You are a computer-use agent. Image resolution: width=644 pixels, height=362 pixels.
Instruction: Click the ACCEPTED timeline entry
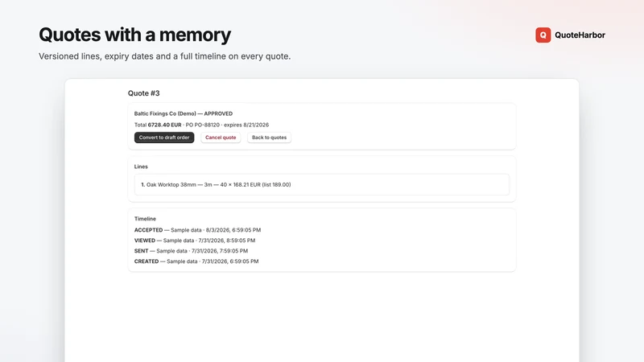click(197, 230)
